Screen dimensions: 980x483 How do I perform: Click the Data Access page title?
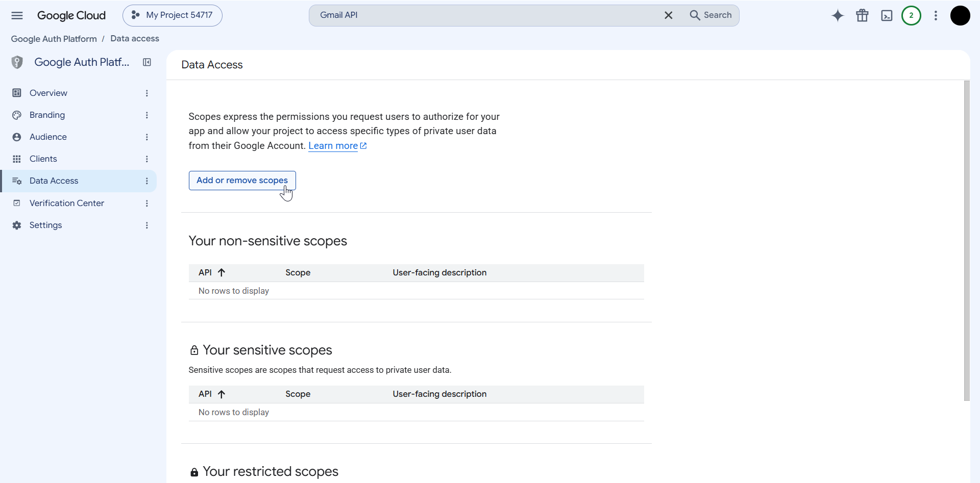coord(212,65)
